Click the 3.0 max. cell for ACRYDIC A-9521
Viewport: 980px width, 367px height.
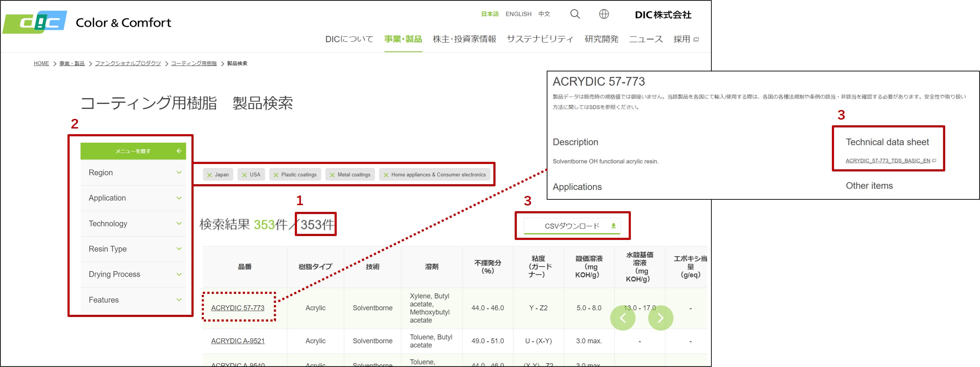pos(589,341)
